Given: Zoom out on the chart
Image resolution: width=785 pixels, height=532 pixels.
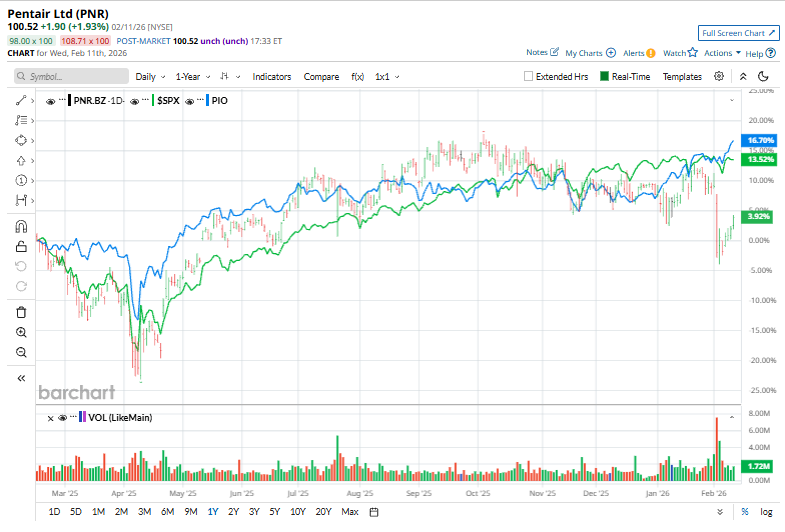Looking at the screenshot, I should coord(21,352).
